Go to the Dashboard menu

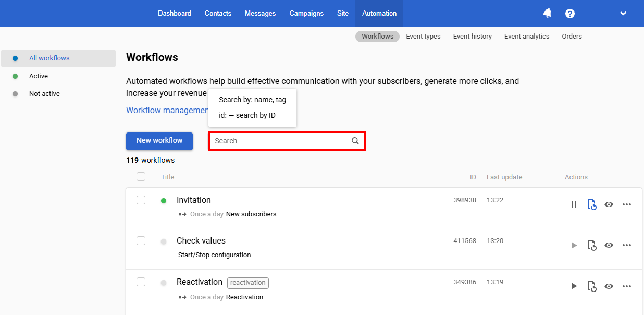click(x=175, y=14)
